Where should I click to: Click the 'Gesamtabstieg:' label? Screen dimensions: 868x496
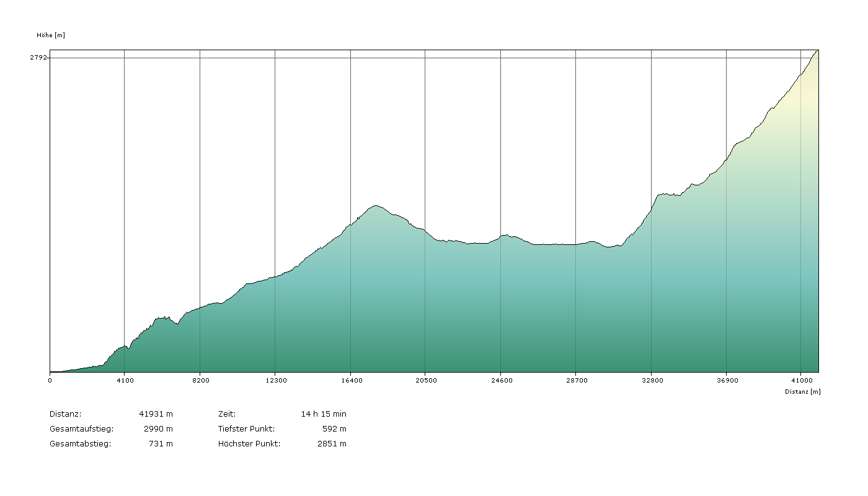(80, 444)
